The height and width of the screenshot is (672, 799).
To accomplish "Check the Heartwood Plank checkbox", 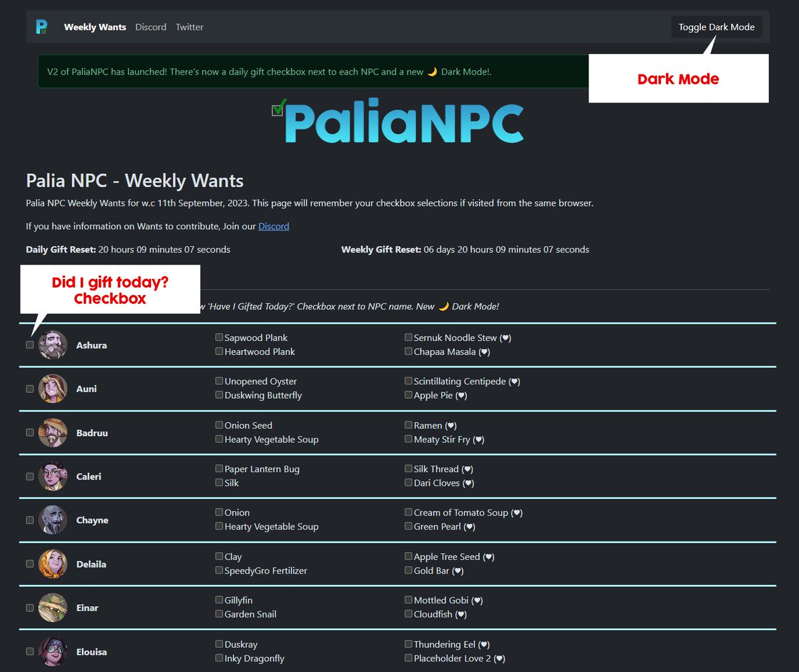I will 219,352.
